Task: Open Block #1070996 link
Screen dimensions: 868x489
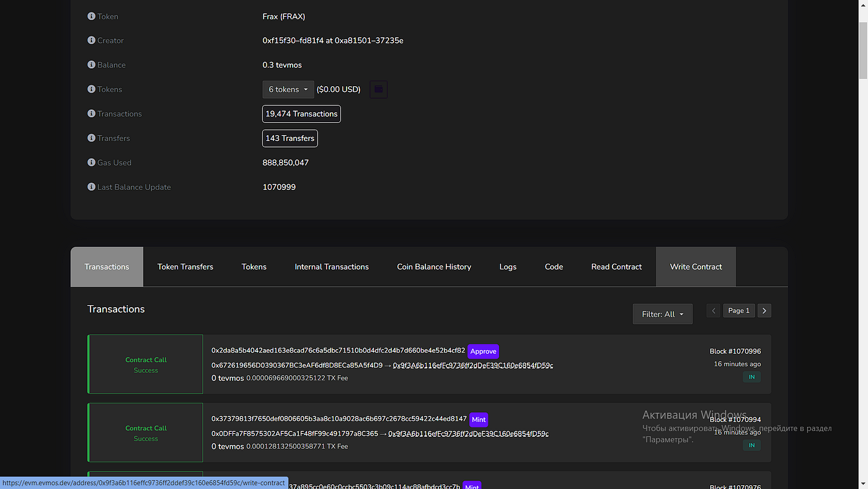Action: [735, 351]
